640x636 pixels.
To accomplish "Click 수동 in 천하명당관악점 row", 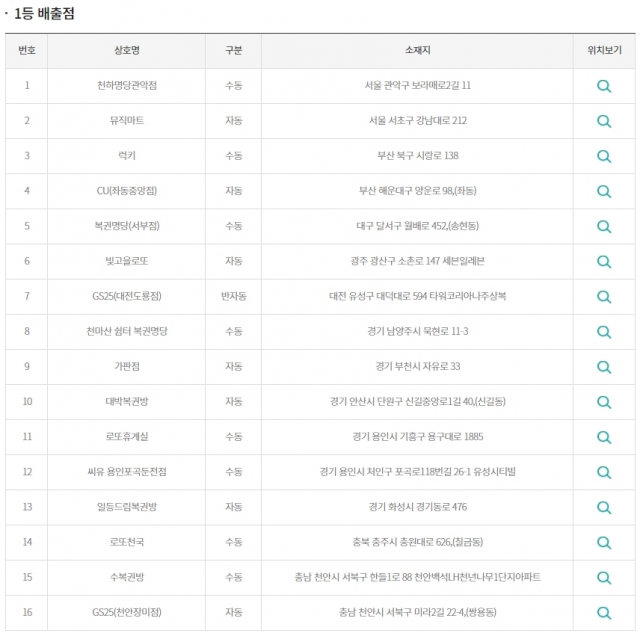I will pyautogui.click(x=233, y=85).
